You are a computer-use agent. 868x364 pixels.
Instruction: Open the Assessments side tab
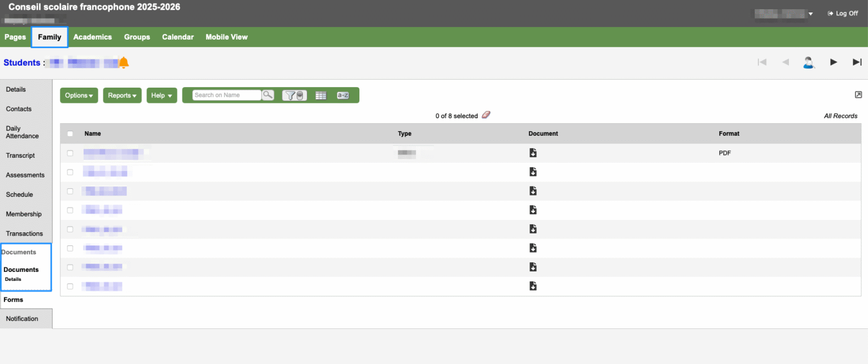coord(26,175)
